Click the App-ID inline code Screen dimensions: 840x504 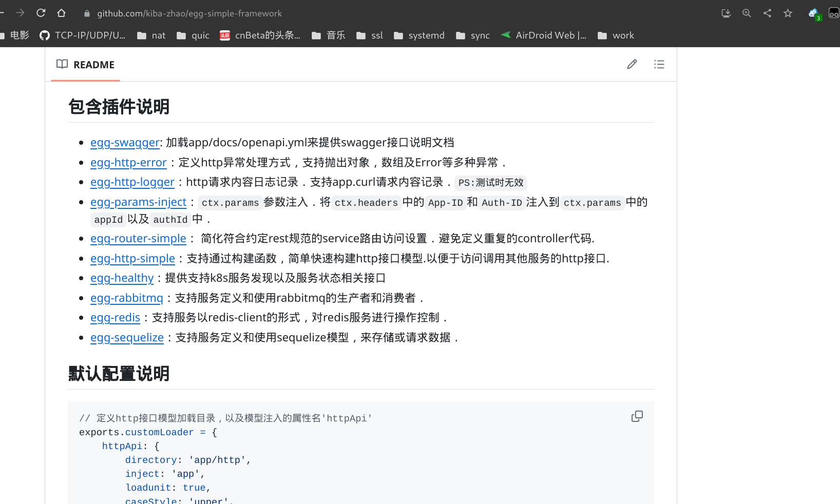[445, 203]
